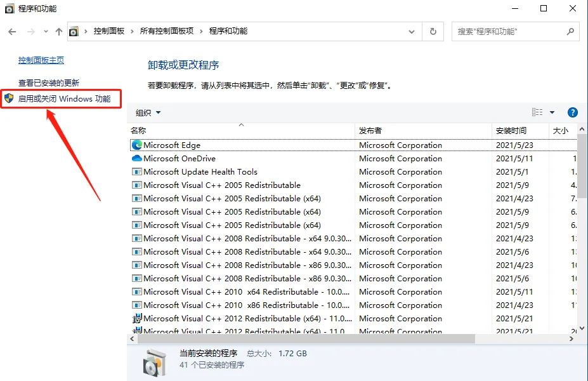Click date 2021/5/23 for Microsoft Edge
This screenshot has height=381, width=588.
pyautogui.click(x=514, y=145)
